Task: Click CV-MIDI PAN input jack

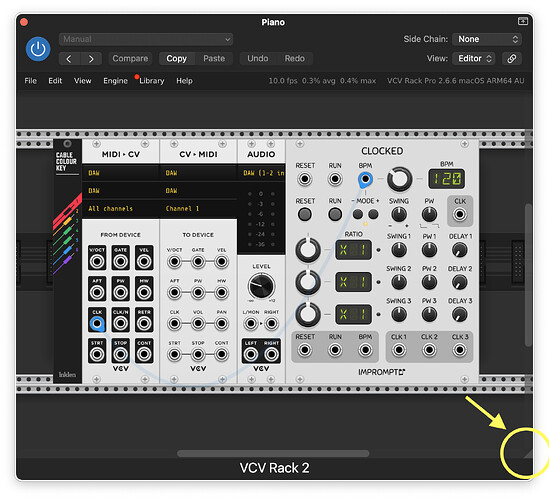Action: [x=221, y=324]
